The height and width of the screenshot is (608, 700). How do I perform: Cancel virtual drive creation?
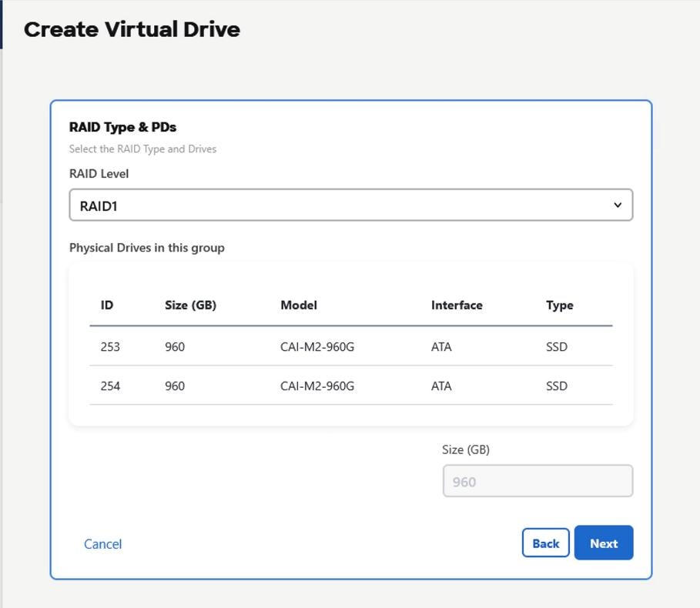[x=102, y=544]
